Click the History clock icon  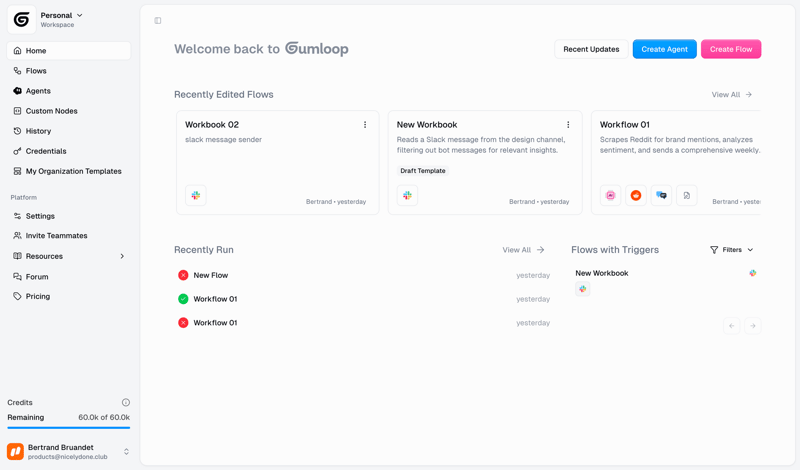pos(17,131)
